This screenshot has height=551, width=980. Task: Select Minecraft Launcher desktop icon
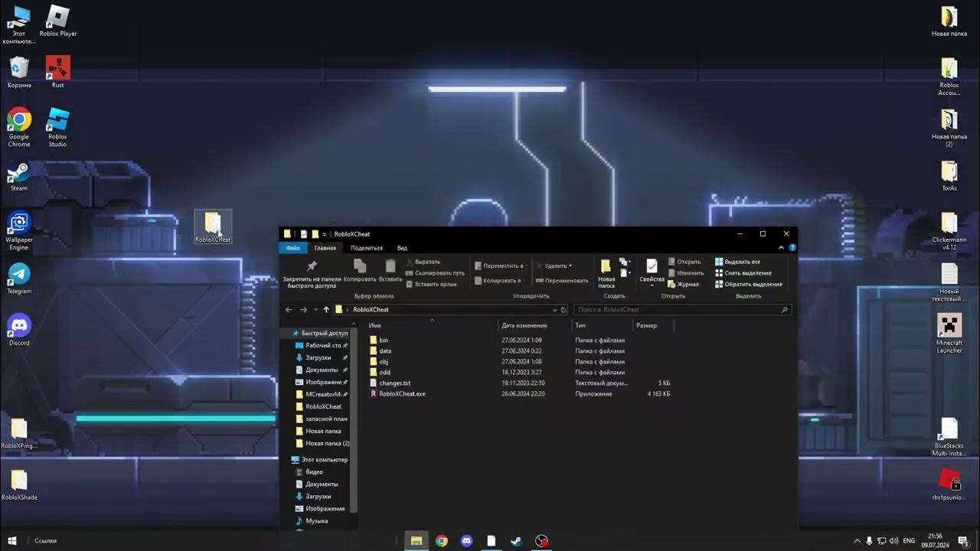click(x=949, y=332)
